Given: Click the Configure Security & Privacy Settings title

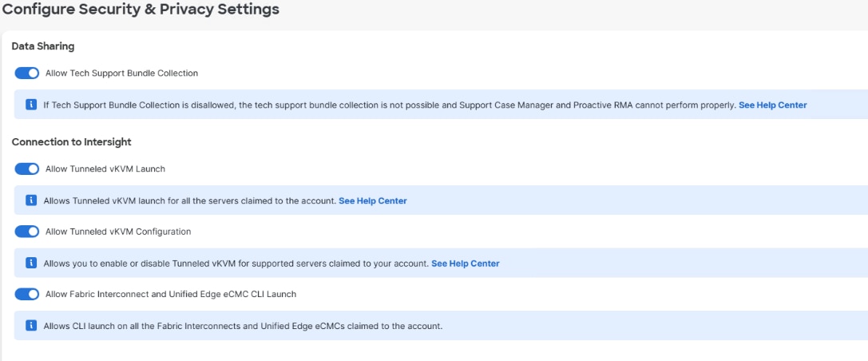Looking at the screenshot, I should coord(141,10).
